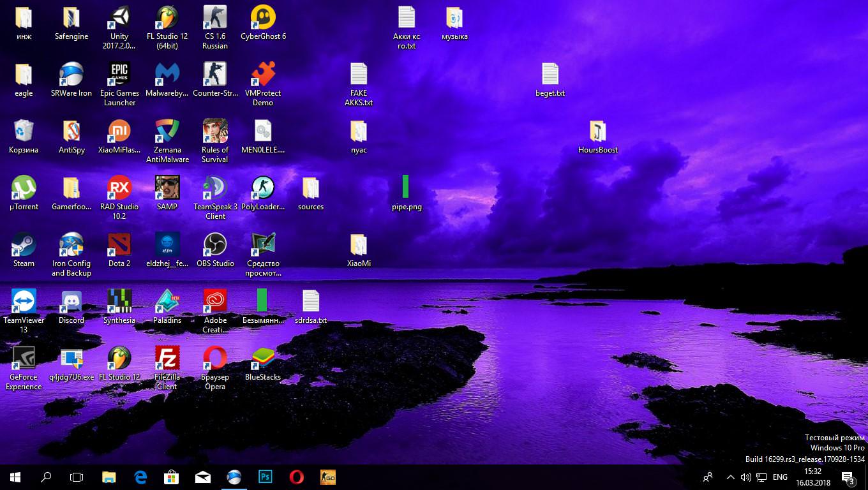This screenshot has height=490, width=868.
Task: Launch Microsoft Edge from taskbar
Action: (x=140, y=477)
